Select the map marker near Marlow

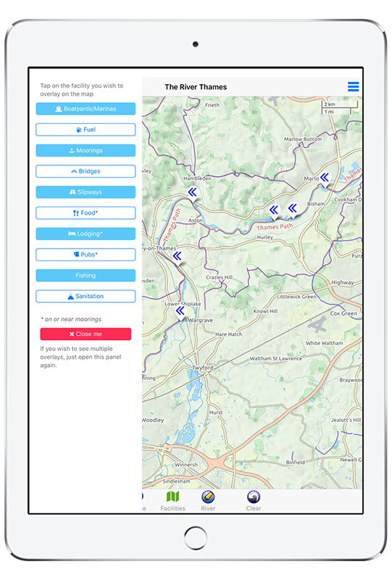pos(325,178)
